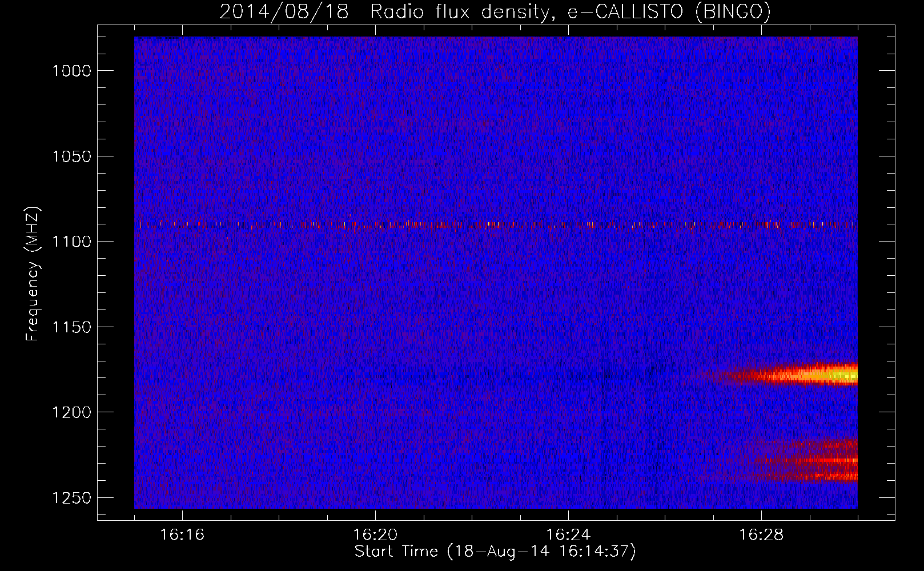This screenshot has height=571, width=924.
Task: Select the 1100 frequency tick label
Action: pos(71,242)
